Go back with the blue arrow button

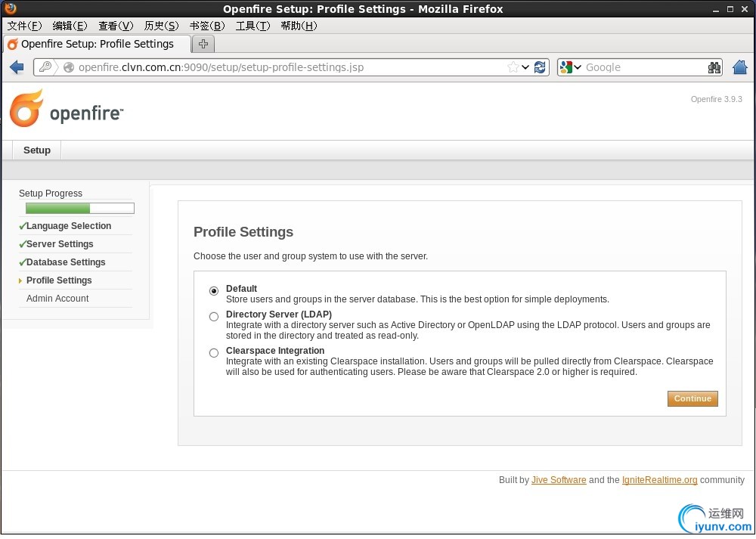(17, 67)
